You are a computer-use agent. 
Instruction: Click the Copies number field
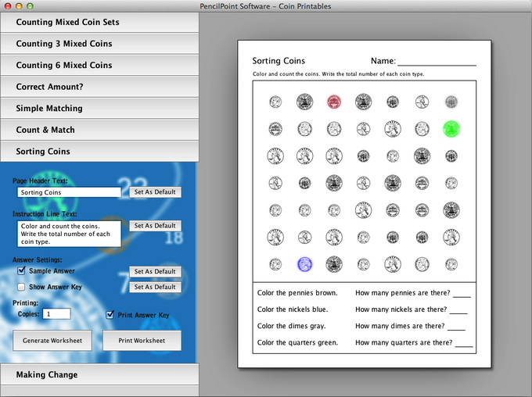[x=56, y=313]
